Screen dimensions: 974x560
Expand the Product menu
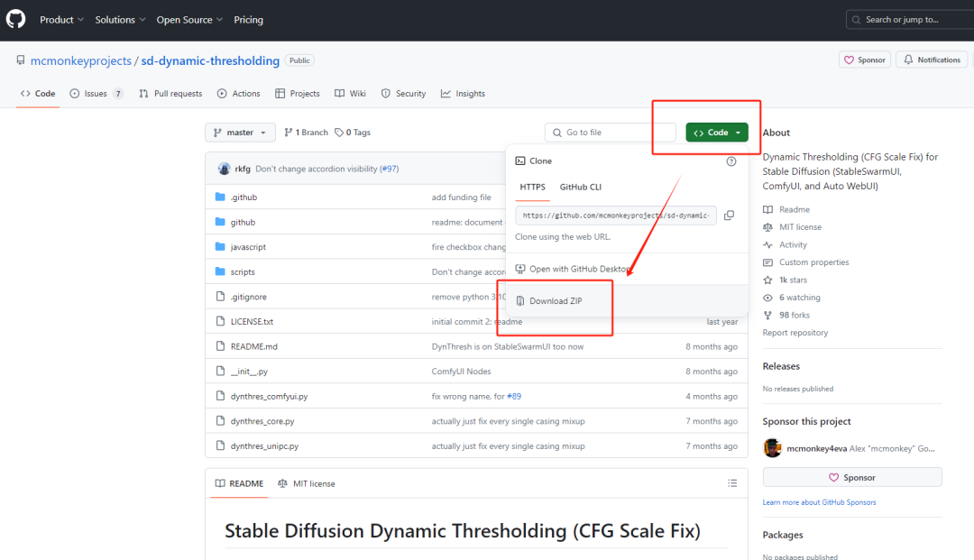(61, 20)
